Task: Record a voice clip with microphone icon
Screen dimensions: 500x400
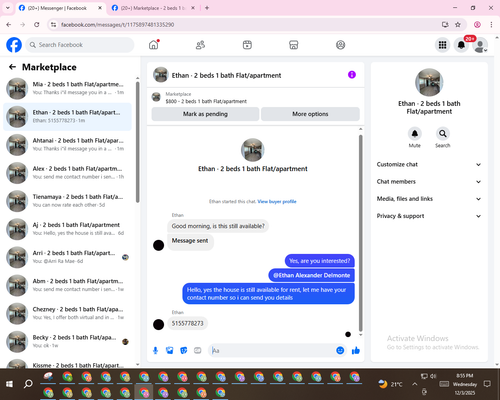Action: (x=155, y=350)
